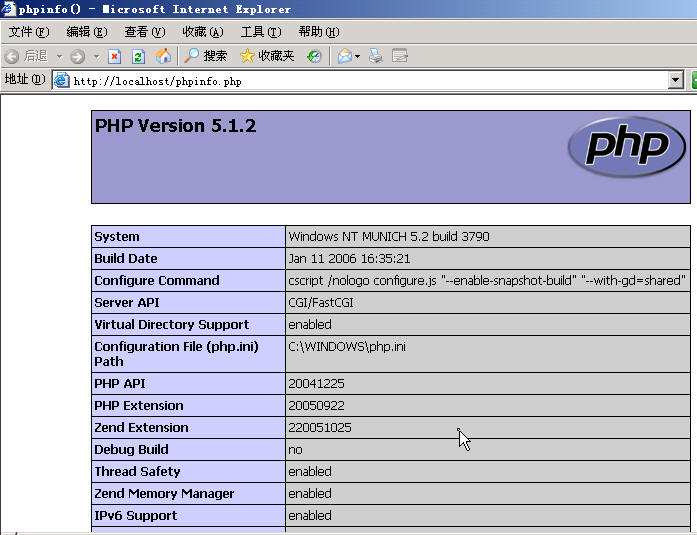
Task: Click the IPv6 Support label
Action: click(136, 515)
